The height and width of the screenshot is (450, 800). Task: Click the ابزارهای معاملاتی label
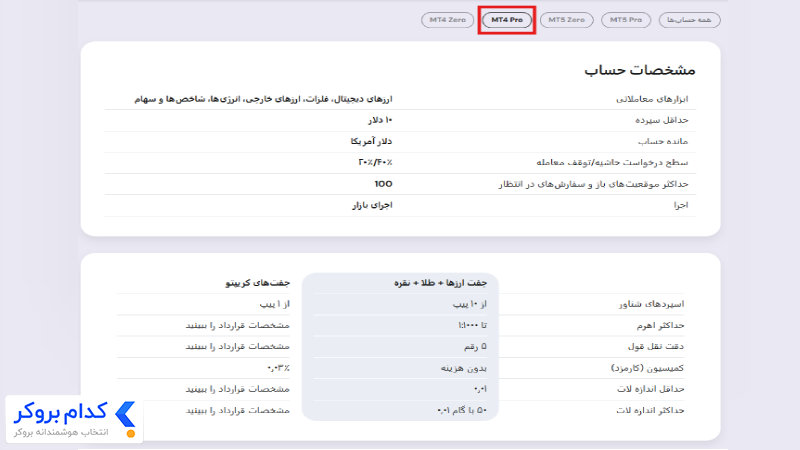(x=652, y=99)
